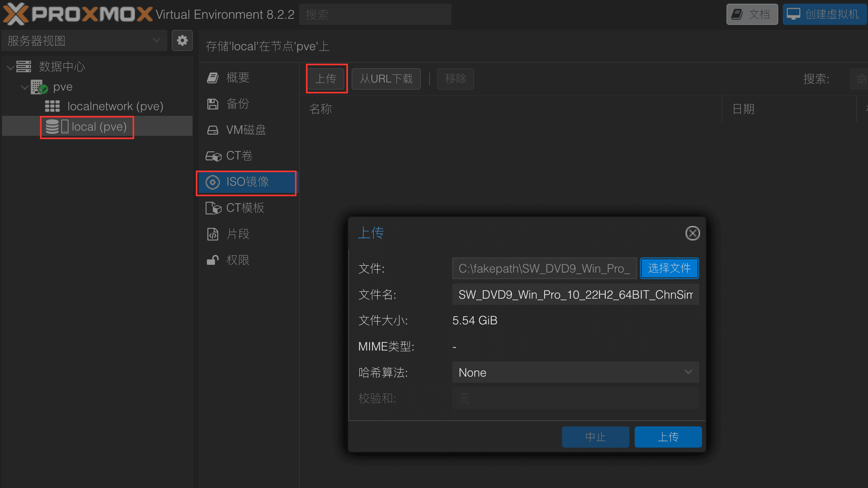Image resolution: width=868 pixels, height=488 pixels.
Task: Open the CT卷 tab
Action: pos(248,156)
